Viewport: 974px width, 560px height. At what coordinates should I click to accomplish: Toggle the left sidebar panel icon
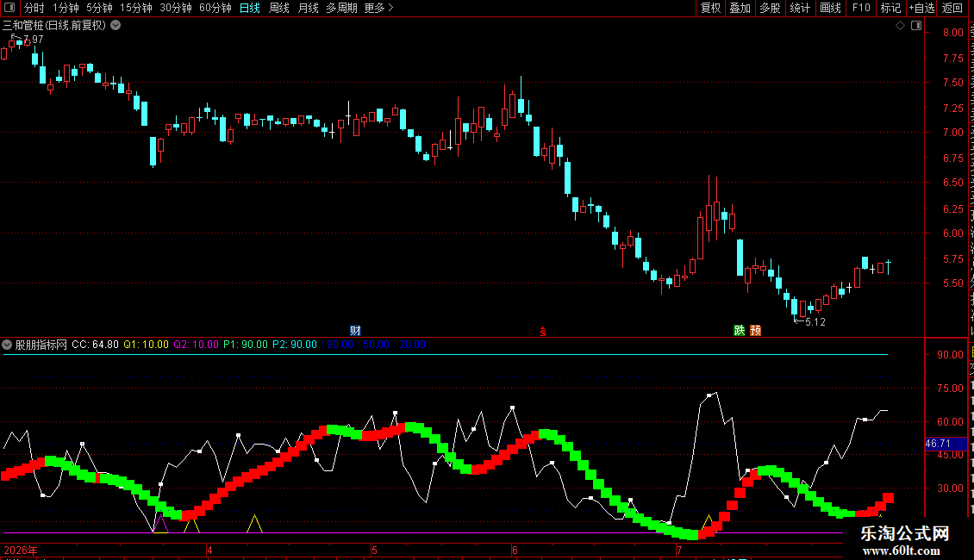[9, 8]
